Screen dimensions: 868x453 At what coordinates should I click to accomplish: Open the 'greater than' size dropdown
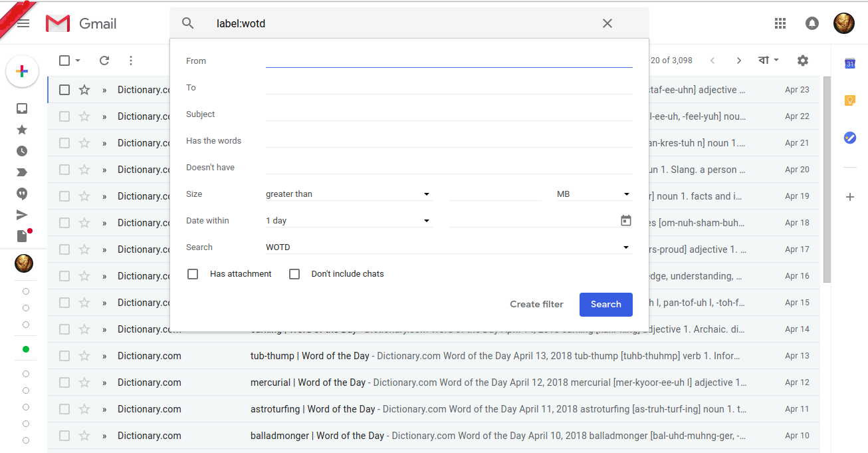pyautogui.click(x=349, y=194)
